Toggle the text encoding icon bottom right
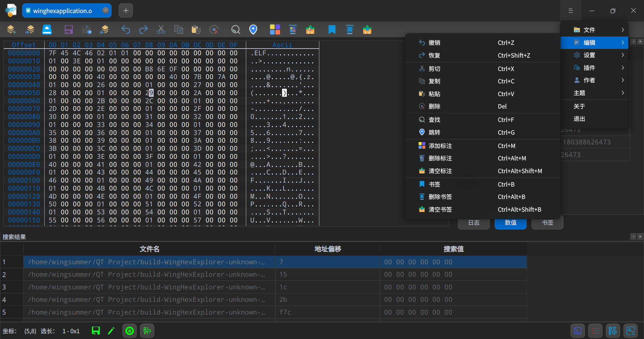 pyautogui.click(x=630, y=331)
